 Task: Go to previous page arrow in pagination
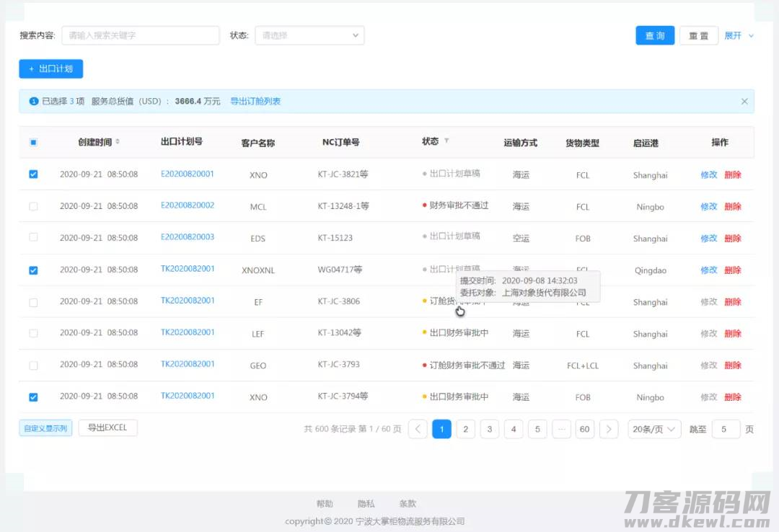[418, 429]
